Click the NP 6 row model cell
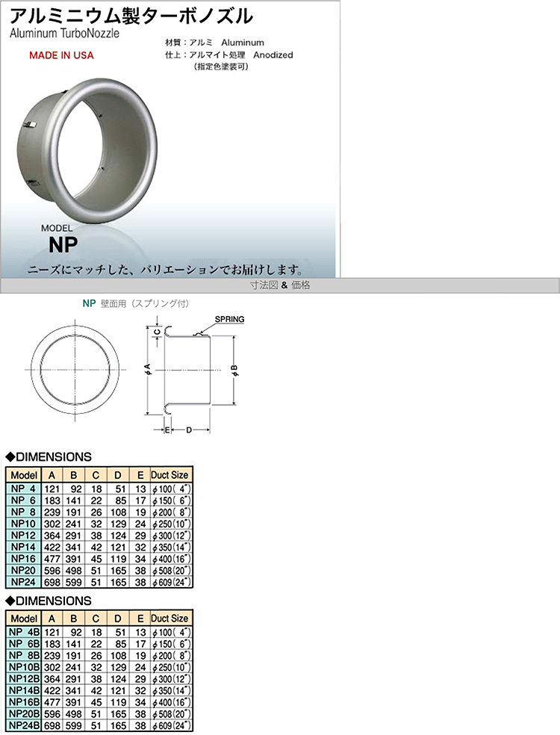Image resolution: width=560 pixels, height=735 pixels. [x=24, y=500]
